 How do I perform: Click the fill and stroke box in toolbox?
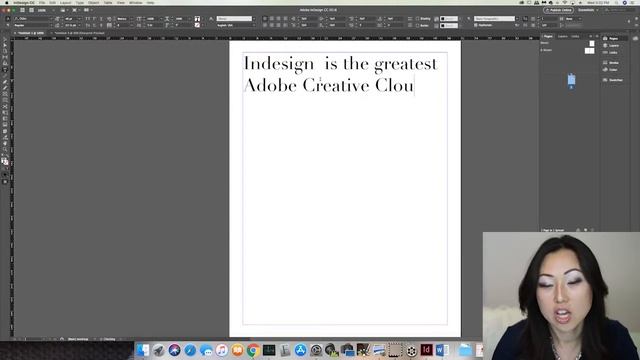(x=5, y=161)
